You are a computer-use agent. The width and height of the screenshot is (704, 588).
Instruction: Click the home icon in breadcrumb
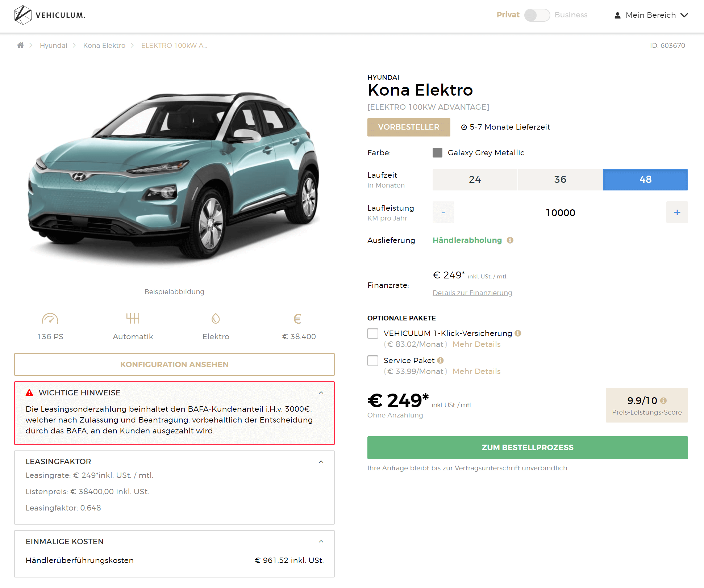click(20, 45)
